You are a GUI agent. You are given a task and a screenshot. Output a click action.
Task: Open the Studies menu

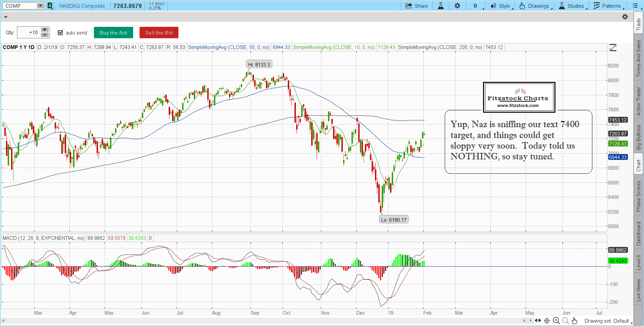(x=572, y=6)
